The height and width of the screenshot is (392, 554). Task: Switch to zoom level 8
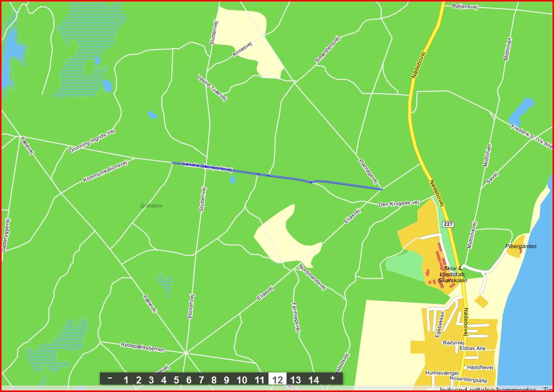(214, 380)
